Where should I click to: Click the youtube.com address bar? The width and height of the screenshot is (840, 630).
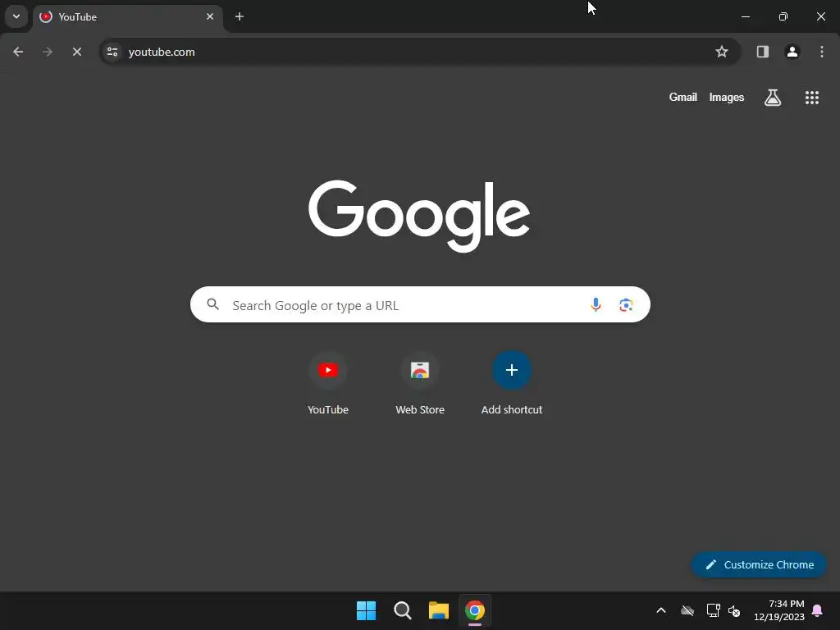click(421, 52)
